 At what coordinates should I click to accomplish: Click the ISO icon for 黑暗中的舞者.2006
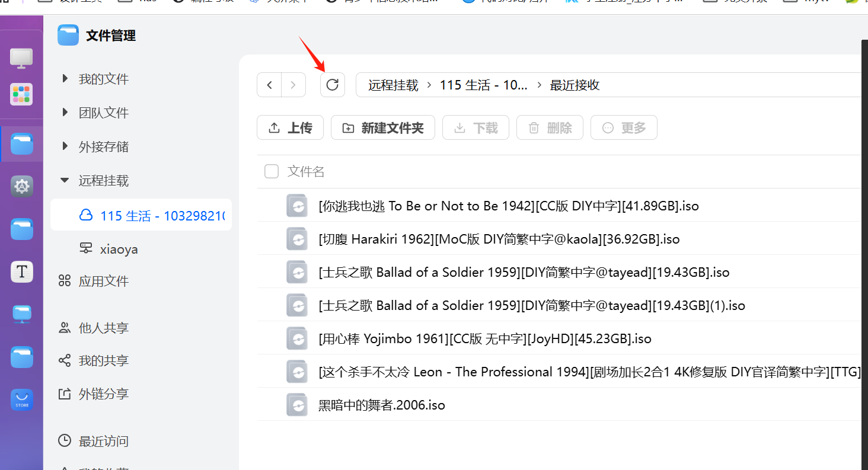point(297,405)
